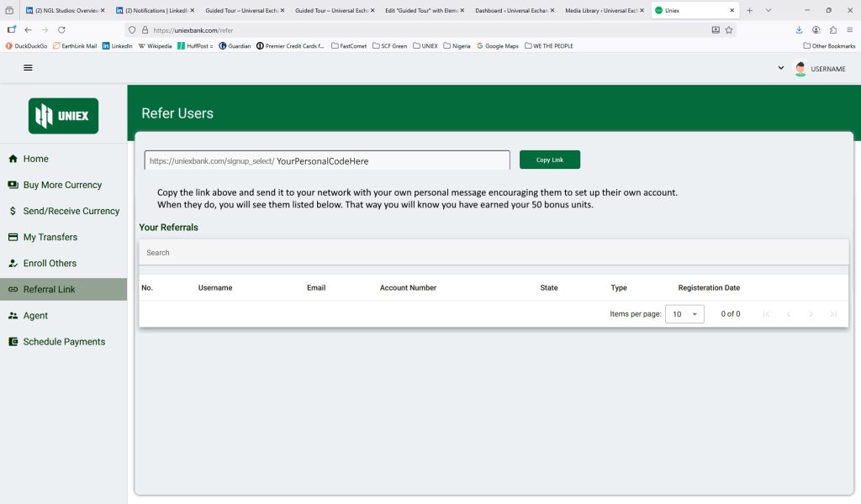The width and height of the screenshot is (861, 504).
Task: Click the Send/Receive Currency dollar icon
Action: tap(13, 211)
